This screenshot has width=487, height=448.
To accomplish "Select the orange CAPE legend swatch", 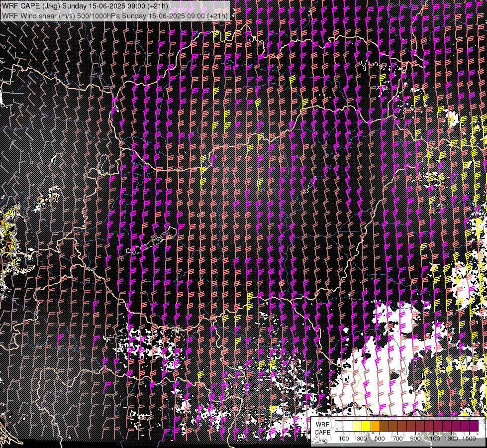I will pos(375,426).
